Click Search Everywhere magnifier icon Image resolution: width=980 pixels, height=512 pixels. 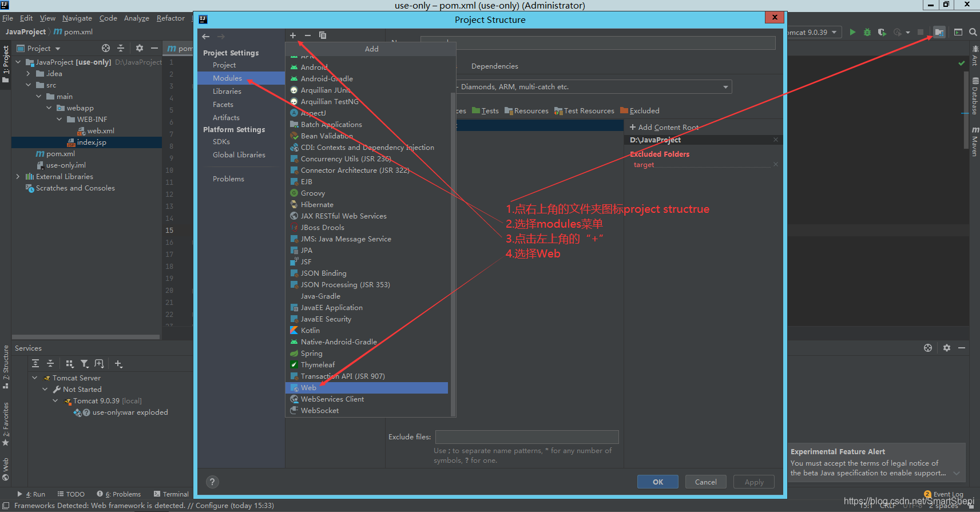(x=973, y=32)
